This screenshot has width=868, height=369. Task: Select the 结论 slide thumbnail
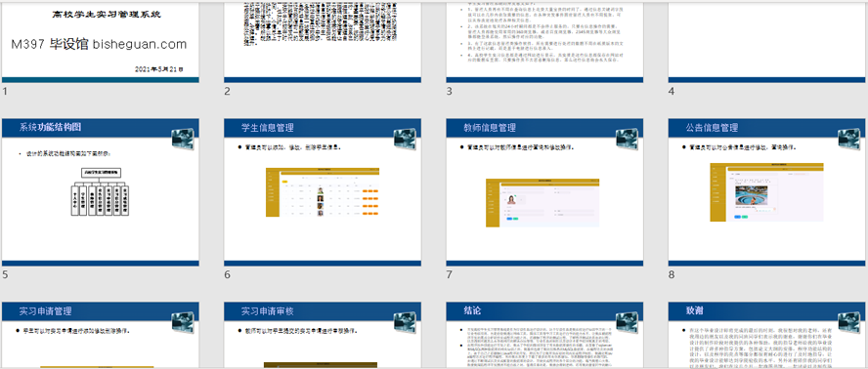coord(544,335)
